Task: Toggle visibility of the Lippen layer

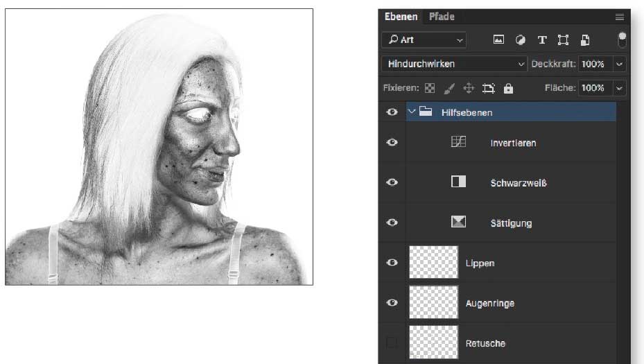Action: click(x=392, y=263)
